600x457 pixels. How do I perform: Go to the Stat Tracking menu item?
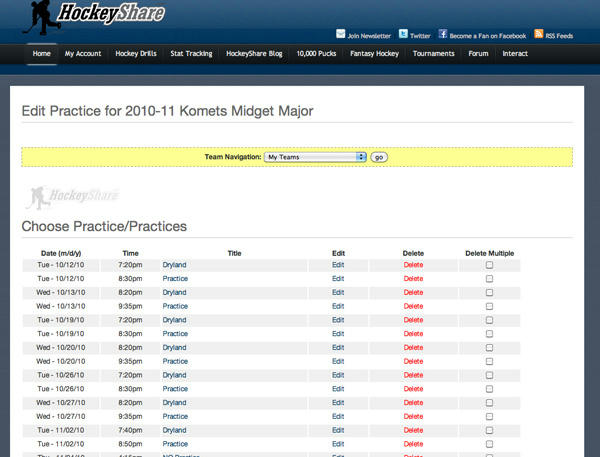pyautogui.click(x=191, y=54)
